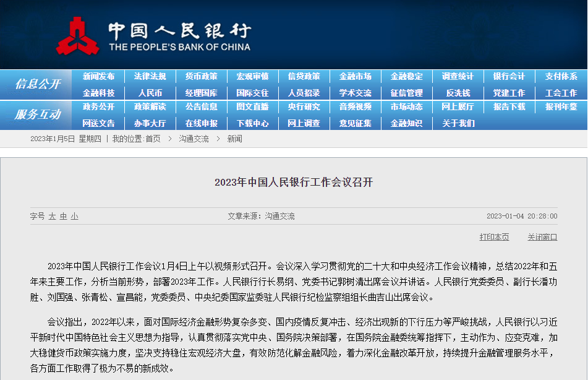The width and height of the screenshot is (588, 380).
Task: Open 政策解读 link
Action: [150, 106]
